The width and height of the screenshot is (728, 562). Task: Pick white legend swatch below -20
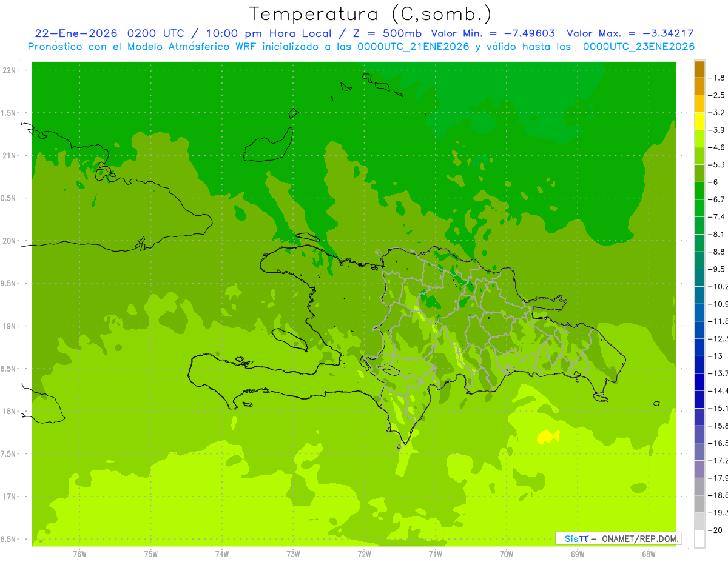(699, 538)
